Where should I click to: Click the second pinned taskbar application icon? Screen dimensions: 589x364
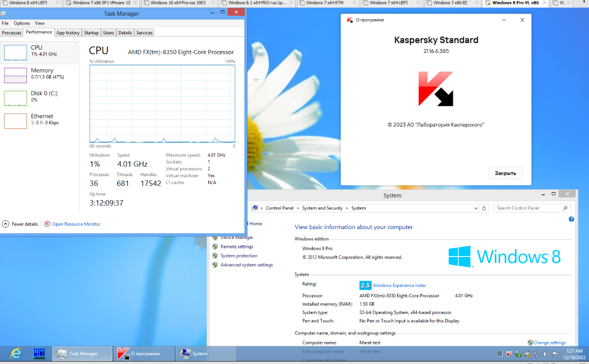tap(39, 353)
